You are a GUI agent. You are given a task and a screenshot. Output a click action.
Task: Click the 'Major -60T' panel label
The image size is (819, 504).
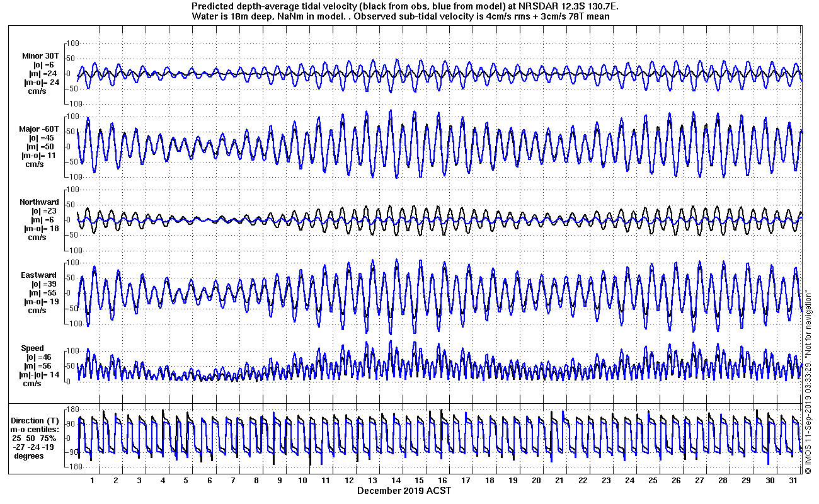[x=39, y=129]
